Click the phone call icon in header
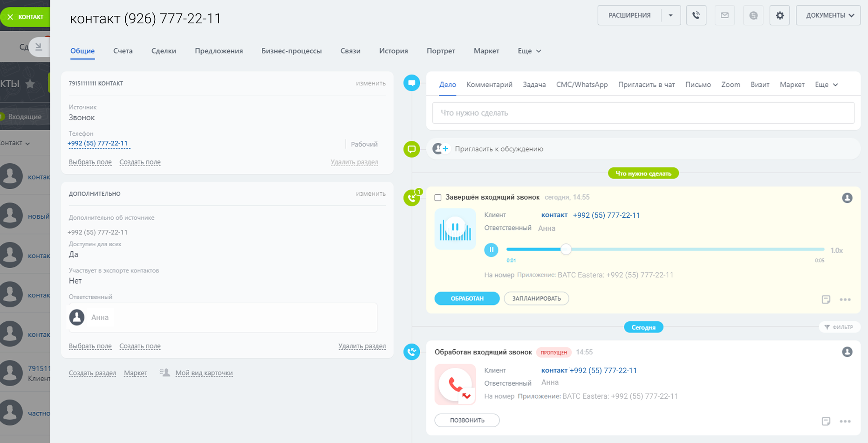This screenshot has height=443, width=868. 696,15
